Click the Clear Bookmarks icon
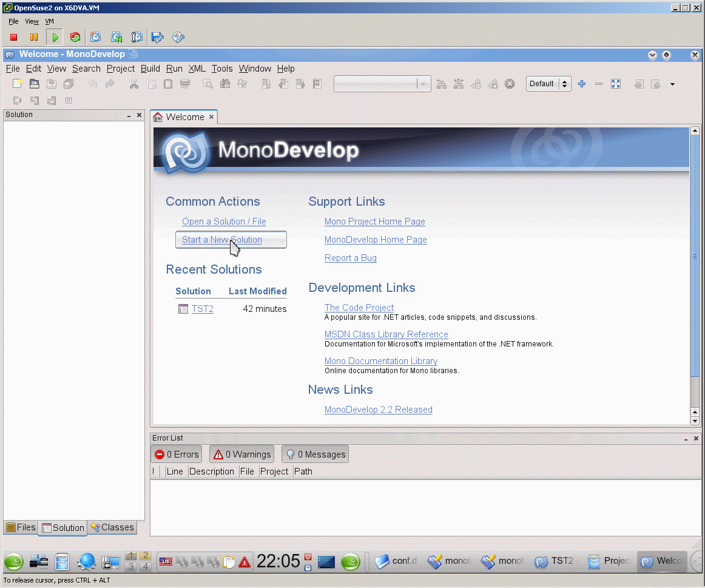The width and height of the screenshot is (705, 588). click(317, 84)
